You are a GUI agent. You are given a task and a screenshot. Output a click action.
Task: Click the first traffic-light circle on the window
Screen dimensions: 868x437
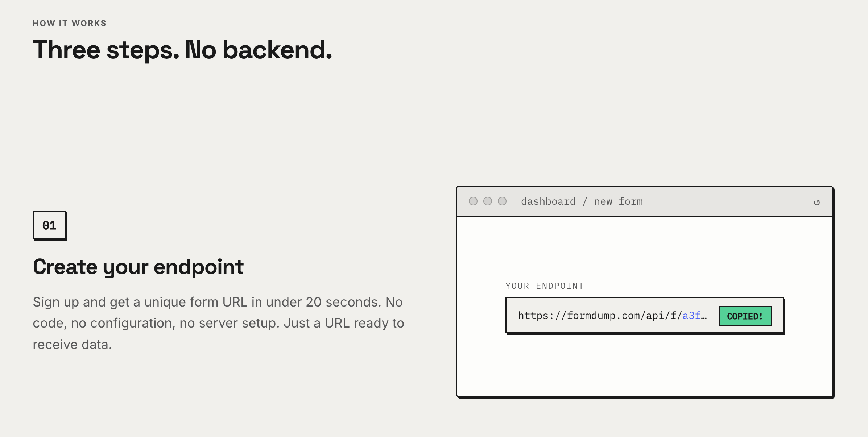tap(474, 201)
